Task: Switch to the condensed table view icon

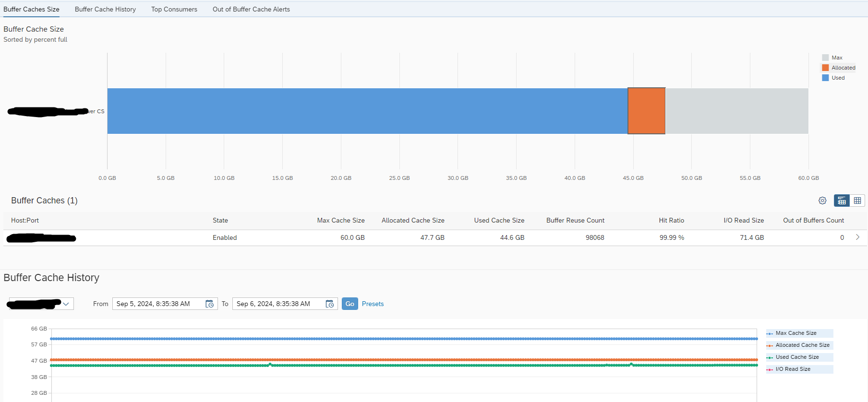Action: pyautogui.click(x=842, y=201)
